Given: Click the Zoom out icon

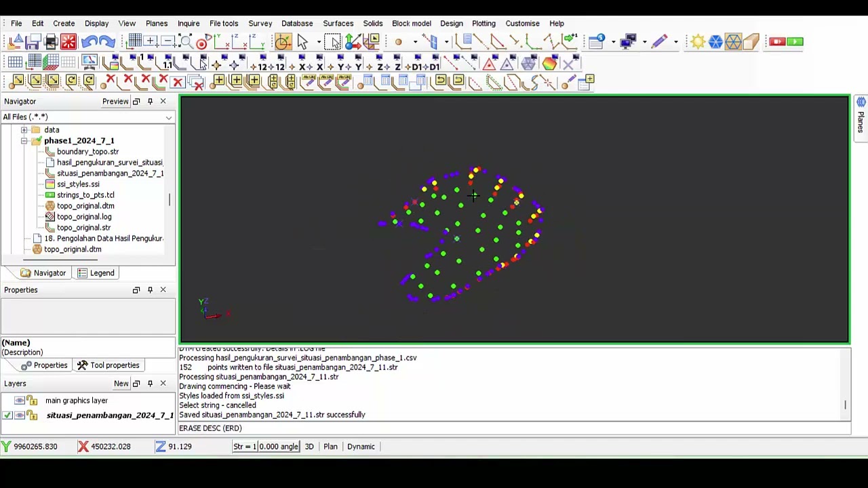Looking at the screenshot, I should [167, 42].
